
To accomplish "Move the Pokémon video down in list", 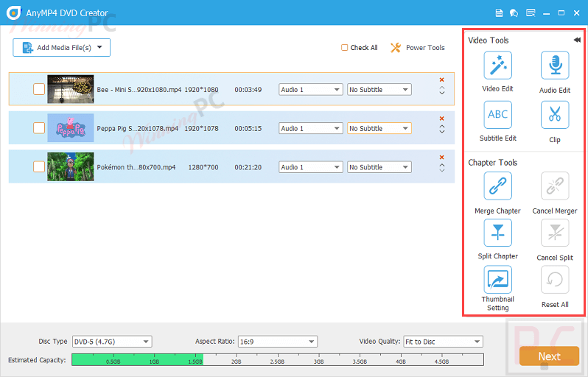I will (442, 170).
